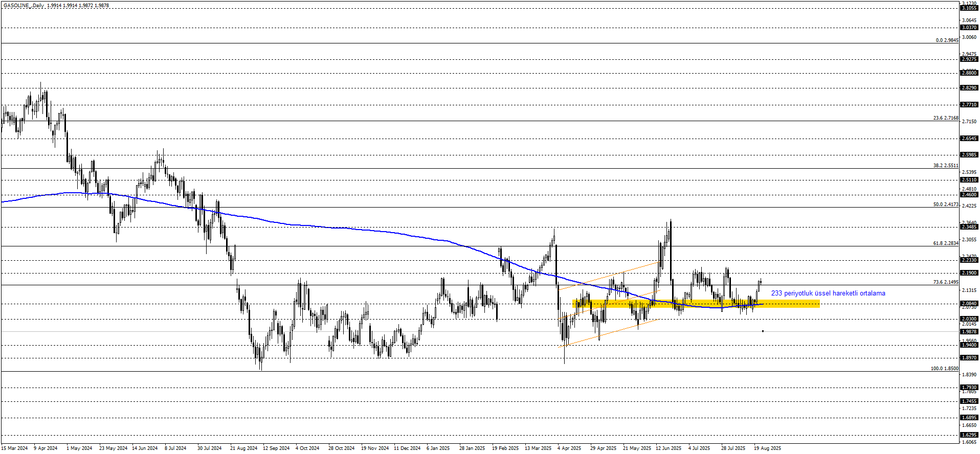Click the '30 Jul 2024' date label
This screenshot has width=980, height=454.
[210, 448]
